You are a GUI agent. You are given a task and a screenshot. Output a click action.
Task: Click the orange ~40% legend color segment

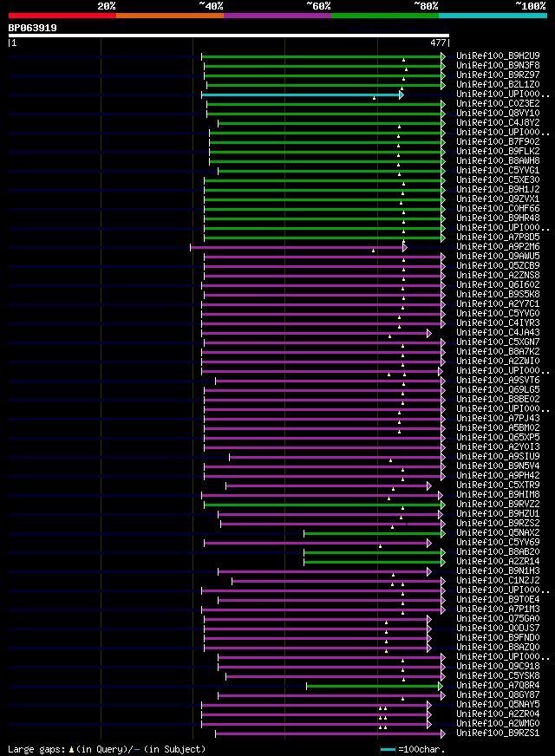(170, 16)
